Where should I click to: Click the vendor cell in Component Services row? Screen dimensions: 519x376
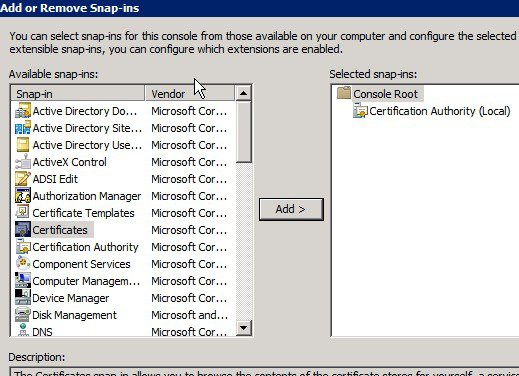click(189, 264)
